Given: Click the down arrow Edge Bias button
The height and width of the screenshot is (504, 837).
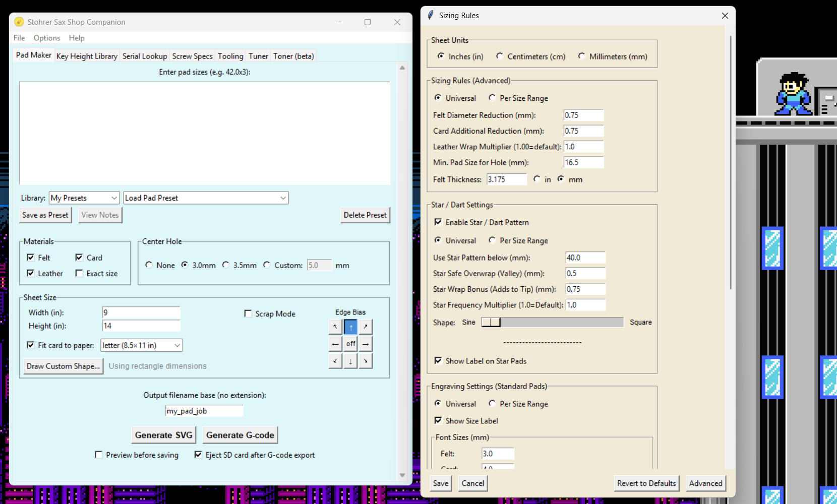Looking at the screenshot, I should 350,361.
